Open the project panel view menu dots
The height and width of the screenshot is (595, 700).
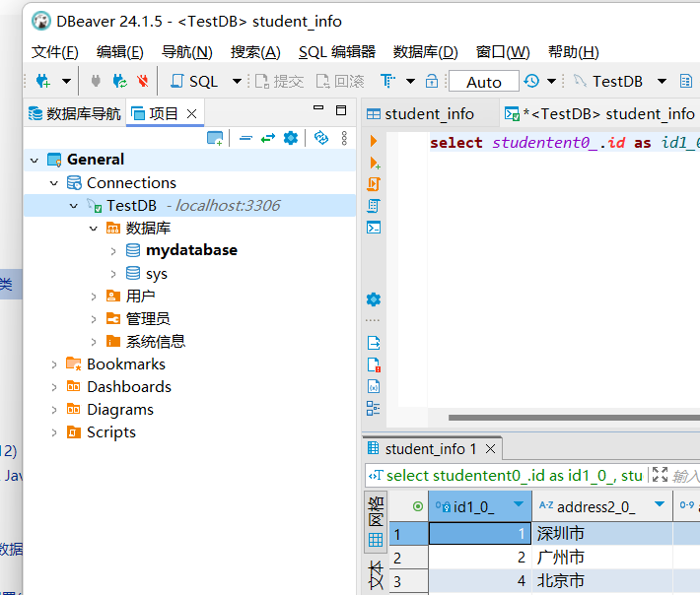[x=344, y=138]
